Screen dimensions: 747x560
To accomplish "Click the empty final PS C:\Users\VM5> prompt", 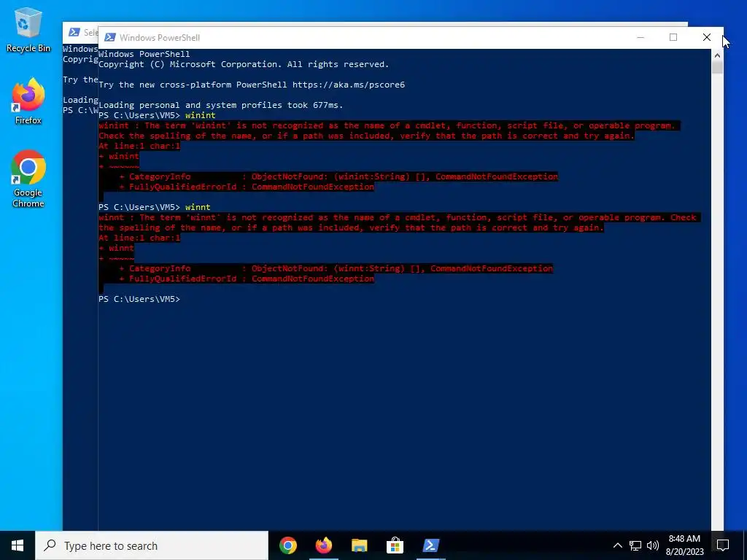I will [x=139, y=299].
